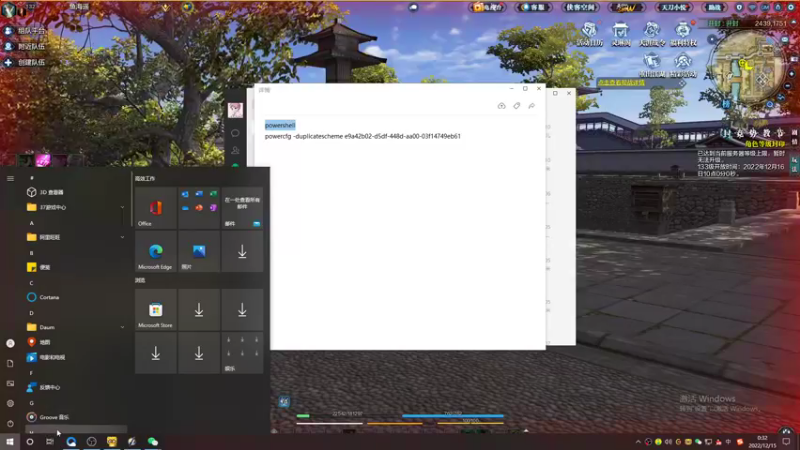Click the volume icon in system tray
This screenshot has height=450, width=800.
click(668, 442)
